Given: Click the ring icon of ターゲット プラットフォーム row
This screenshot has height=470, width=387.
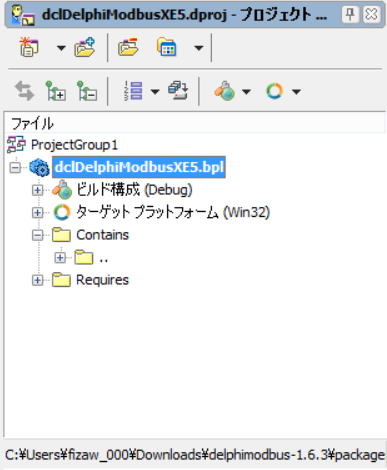Looking at the screenshot, I should [x=62, y=212].
